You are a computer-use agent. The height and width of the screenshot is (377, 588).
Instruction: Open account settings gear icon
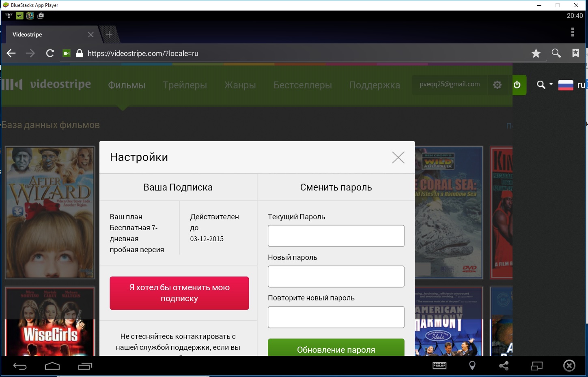497,85
